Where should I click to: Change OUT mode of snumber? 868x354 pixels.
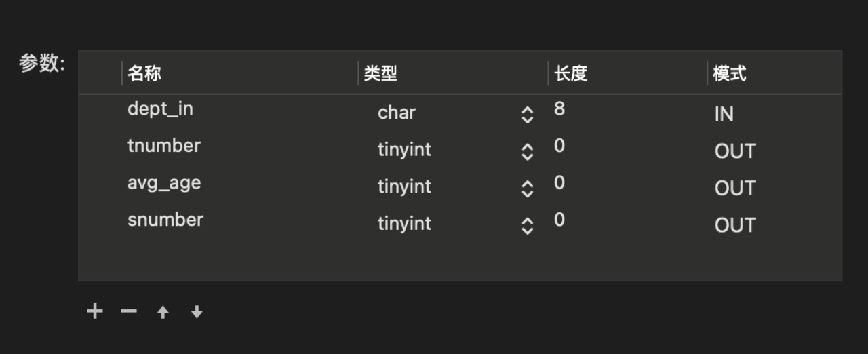click(735, 225)
